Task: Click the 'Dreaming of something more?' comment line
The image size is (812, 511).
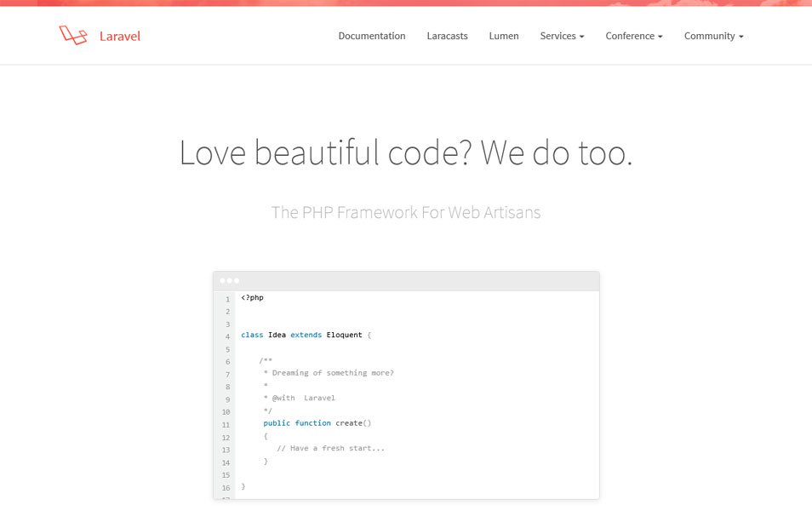Action: tap(329, 373)
